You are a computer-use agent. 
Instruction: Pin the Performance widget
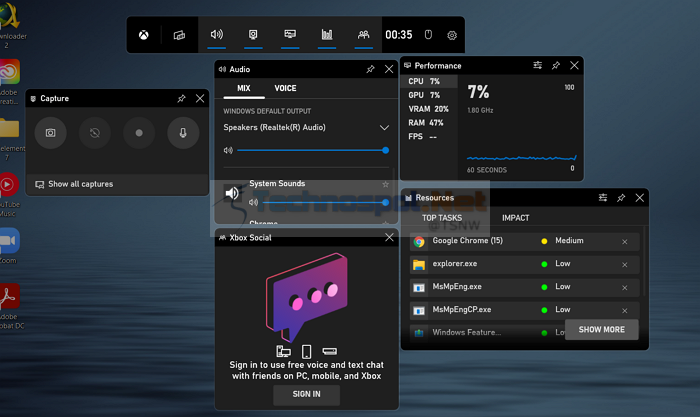pyautogui.click(x=556, y=66)
